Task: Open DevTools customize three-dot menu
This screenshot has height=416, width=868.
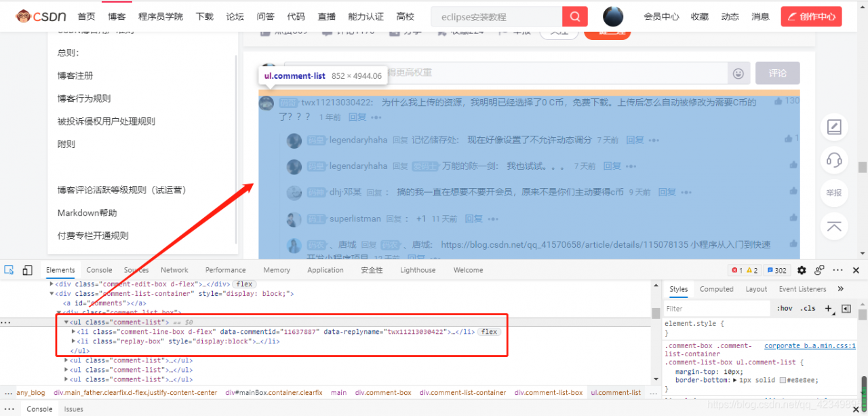Action: point(838,270)
